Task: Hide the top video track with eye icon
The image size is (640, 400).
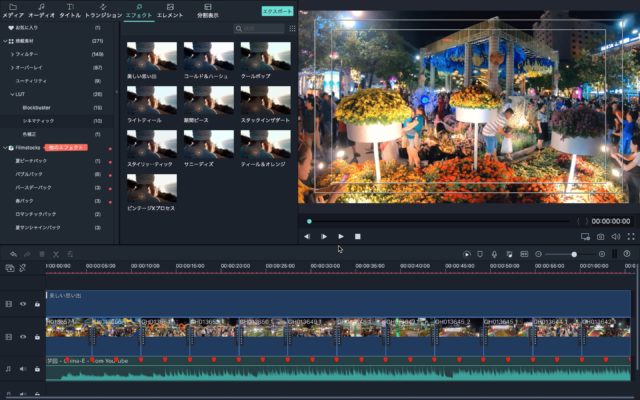Action: click(x=23, y=304)
